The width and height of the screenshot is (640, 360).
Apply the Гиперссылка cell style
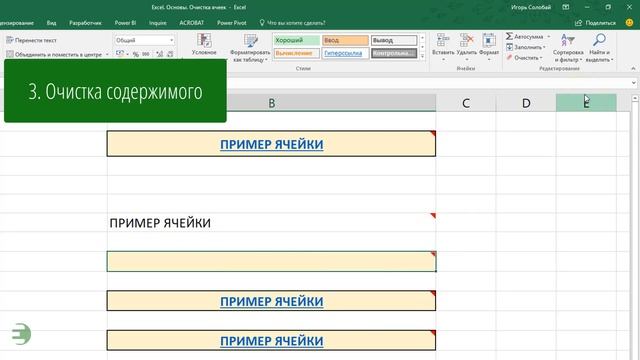pos(345,53)
